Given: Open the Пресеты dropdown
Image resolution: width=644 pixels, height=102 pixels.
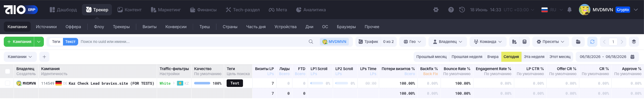Looking at the screenshot, I should pos(550,42).
